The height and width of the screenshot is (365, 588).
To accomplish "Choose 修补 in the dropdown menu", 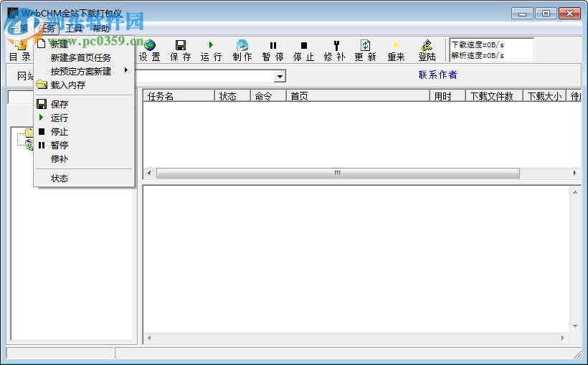I will coord(84,158).
